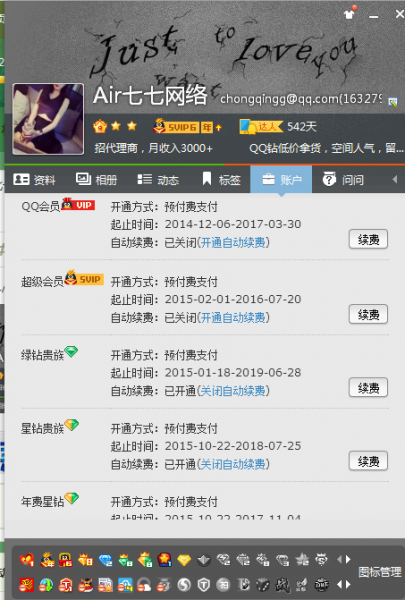Viewport: 405px width, 600px height.
Task: Click the plain yellow diamond icon in icon bar
Action: (x=184, y=561)
